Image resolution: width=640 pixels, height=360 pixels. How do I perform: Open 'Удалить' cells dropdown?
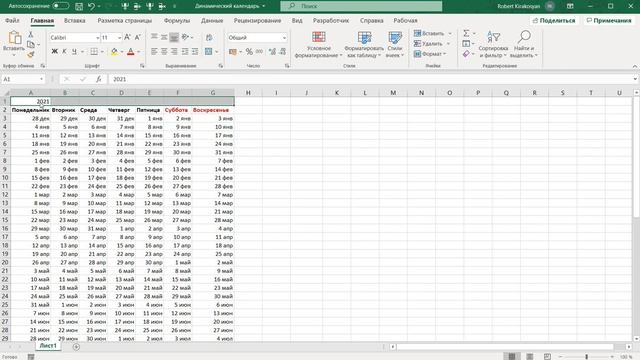(448, 44)
